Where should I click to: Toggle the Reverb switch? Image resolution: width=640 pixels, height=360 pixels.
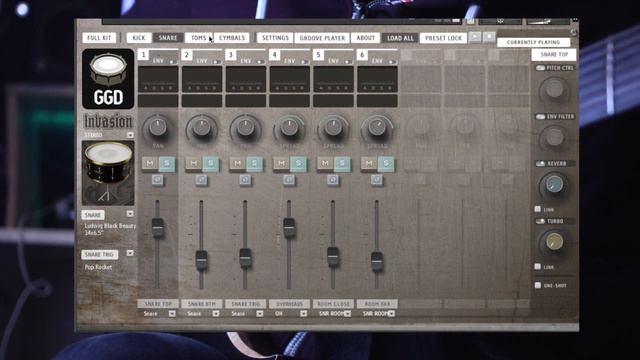(540, 163)
